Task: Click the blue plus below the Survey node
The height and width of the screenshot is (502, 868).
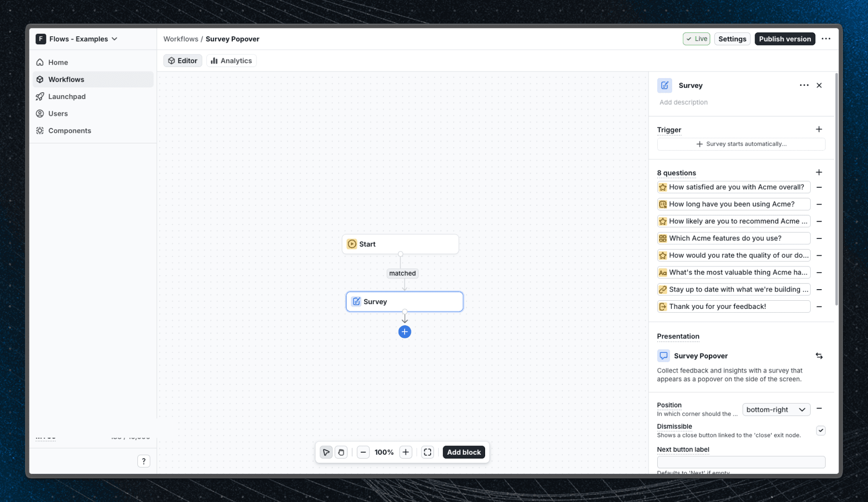Action: point(405,332)
